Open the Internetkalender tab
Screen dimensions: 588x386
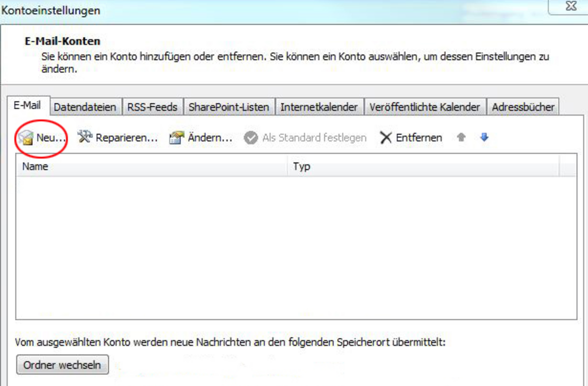tap(319, 107)
